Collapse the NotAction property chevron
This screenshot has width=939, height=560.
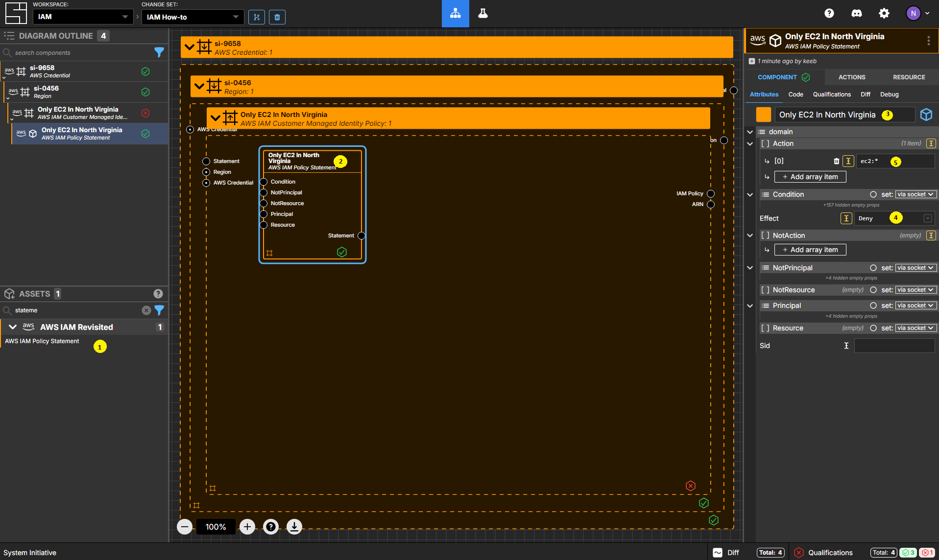coord(750,235)
